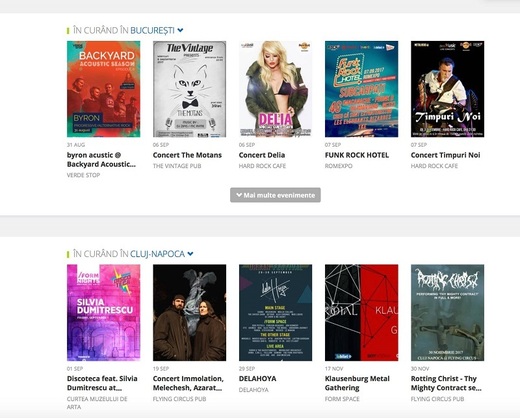Expand the București city dropdown chevron
Image resolution: width=520 pixels, height=418 pixels.
tap(180, 30)
